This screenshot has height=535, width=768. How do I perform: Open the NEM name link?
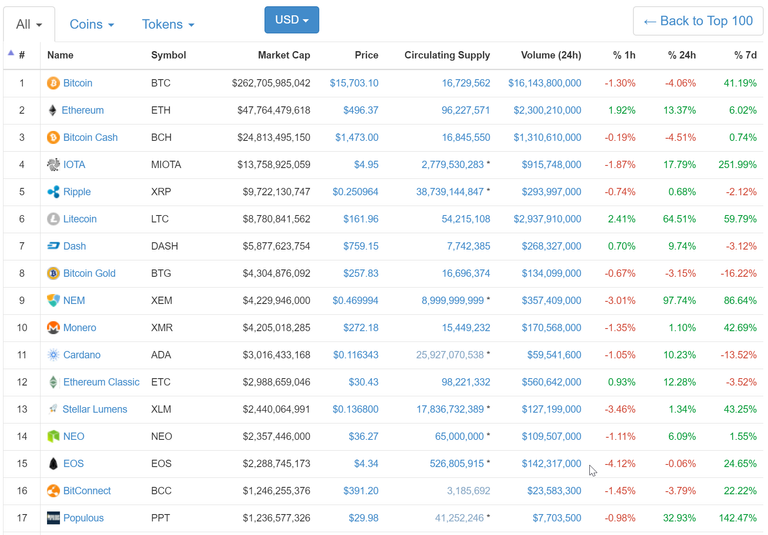(x=74, y=300)
